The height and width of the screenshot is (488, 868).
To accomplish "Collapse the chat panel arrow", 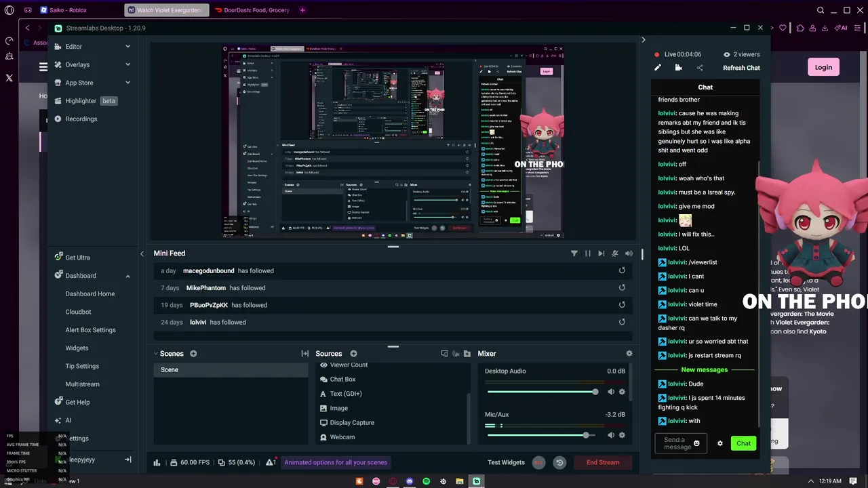I will click(x=644, y=40).
